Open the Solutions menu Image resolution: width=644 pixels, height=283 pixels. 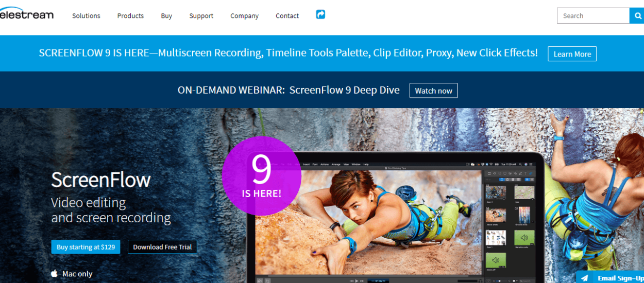[x=86, y=16]
